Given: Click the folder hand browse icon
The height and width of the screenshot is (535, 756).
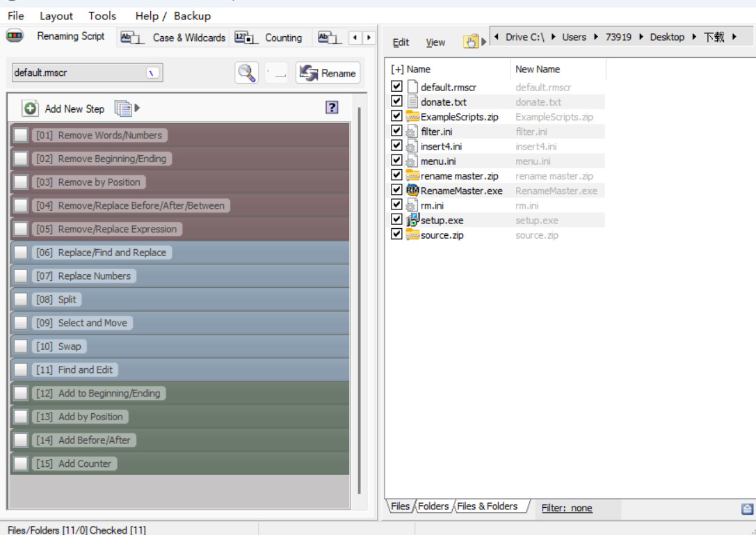Looking at the screenshot, I should [x=471, y=42].
